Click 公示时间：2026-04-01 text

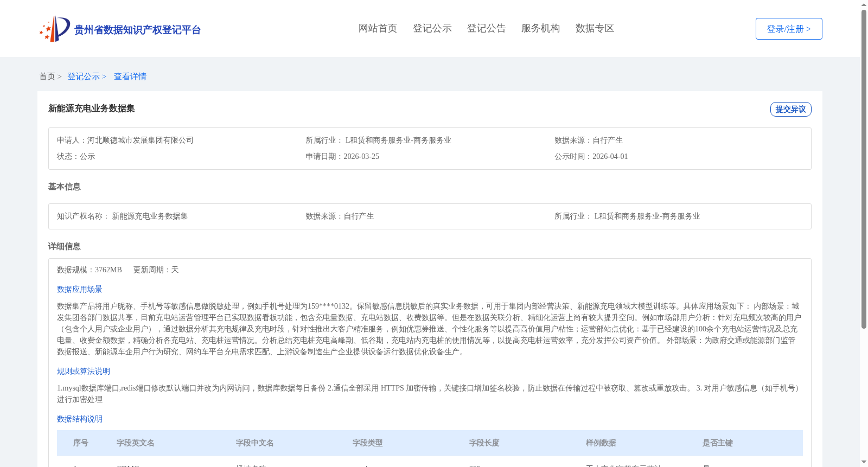591,156
